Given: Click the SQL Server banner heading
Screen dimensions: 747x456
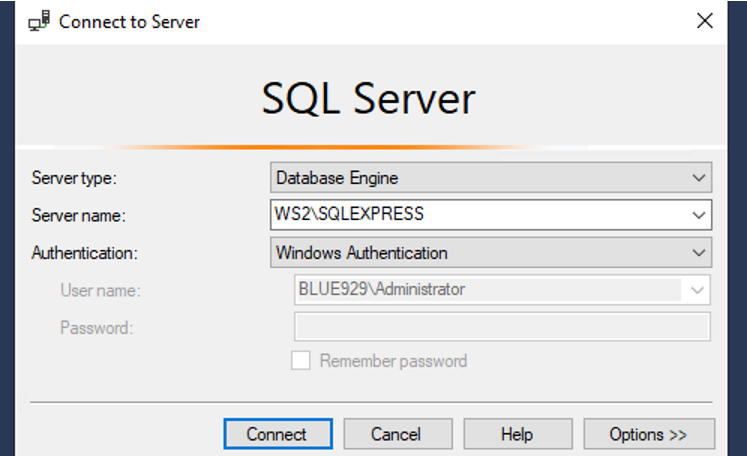Looking at the screenshot, I should [368, 99].
